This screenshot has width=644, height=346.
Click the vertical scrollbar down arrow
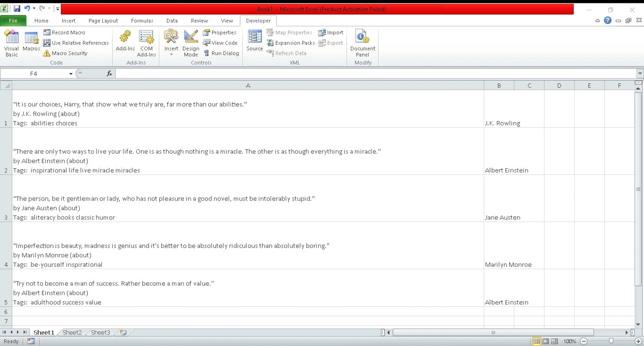[638, 325]
